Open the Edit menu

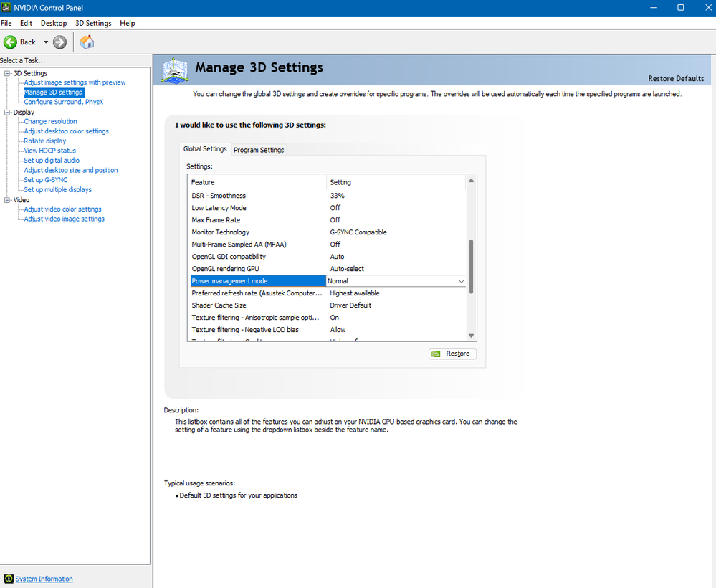[x=26, y=23]
